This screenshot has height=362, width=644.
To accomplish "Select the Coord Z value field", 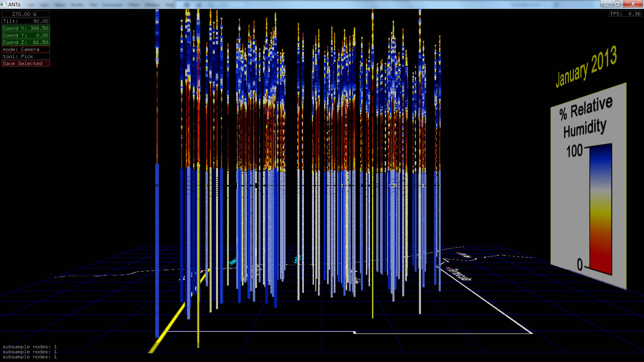I will 25,42.
